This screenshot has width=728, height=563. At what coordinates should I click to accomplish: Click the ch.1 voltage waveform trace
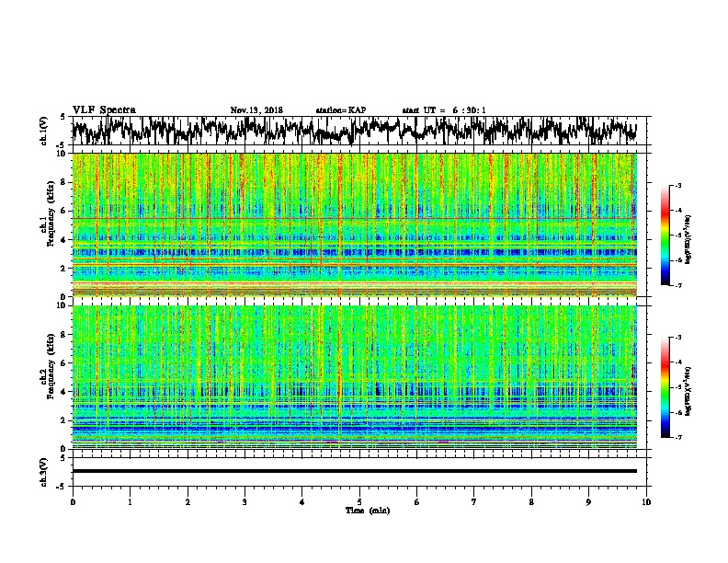tap(354, 131)
